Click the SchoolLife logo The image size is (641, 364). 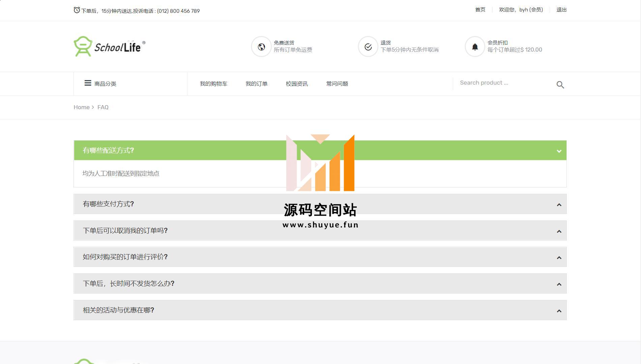pos(109,47)
